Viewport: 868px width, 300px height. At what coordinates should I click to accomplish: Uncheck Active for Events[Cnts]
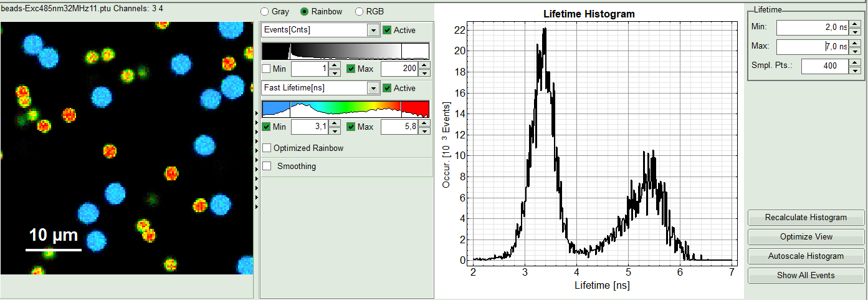387,30
